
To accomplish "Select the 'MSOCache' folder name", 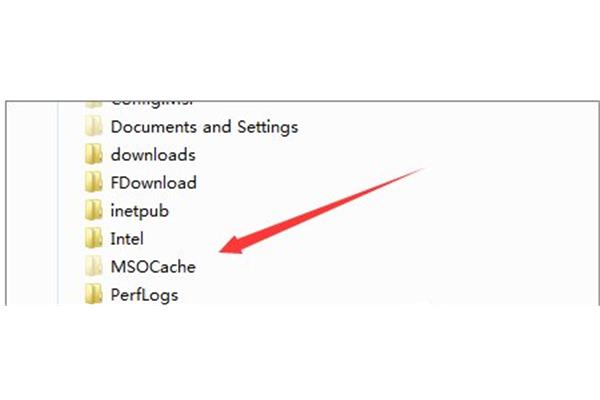I will coord(153,267).
